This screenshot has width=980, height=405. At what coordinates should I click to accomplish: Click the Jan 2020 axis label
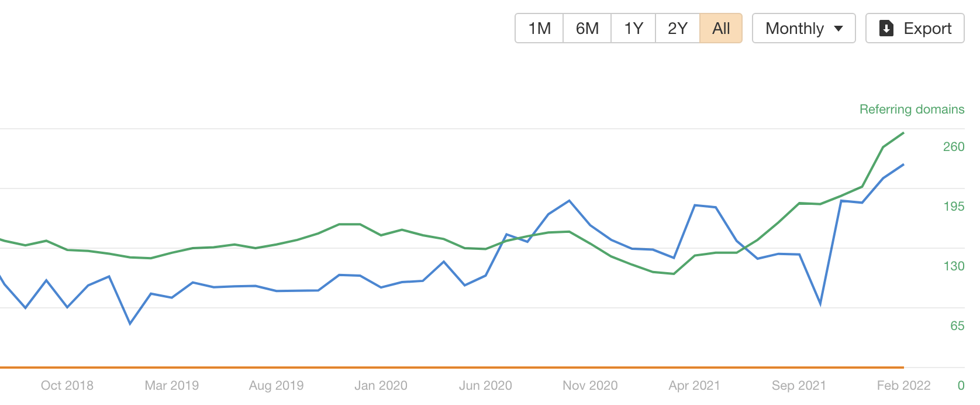click(381, 385)
